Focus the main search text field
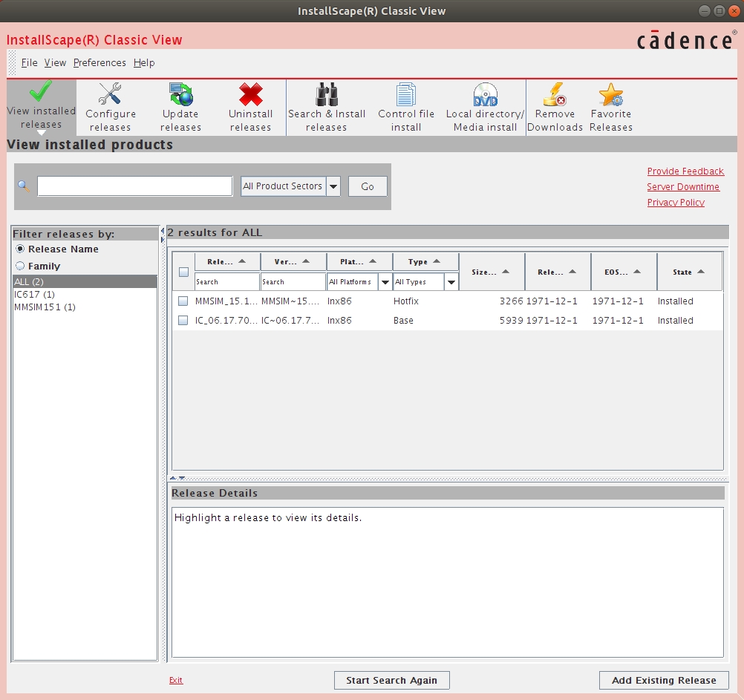 tap(134, 186)
